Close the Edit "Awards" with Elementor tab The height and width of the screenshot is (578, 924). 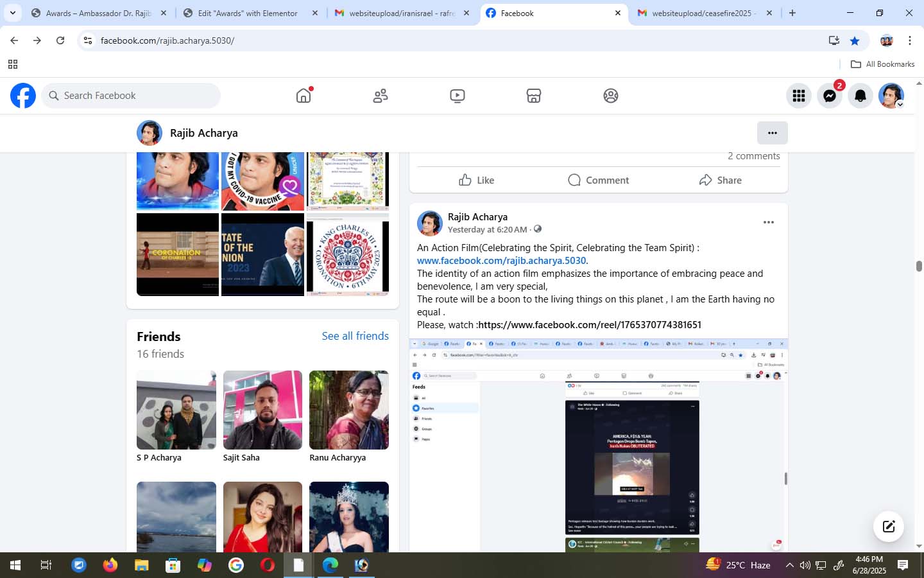[x=314, y=13]
